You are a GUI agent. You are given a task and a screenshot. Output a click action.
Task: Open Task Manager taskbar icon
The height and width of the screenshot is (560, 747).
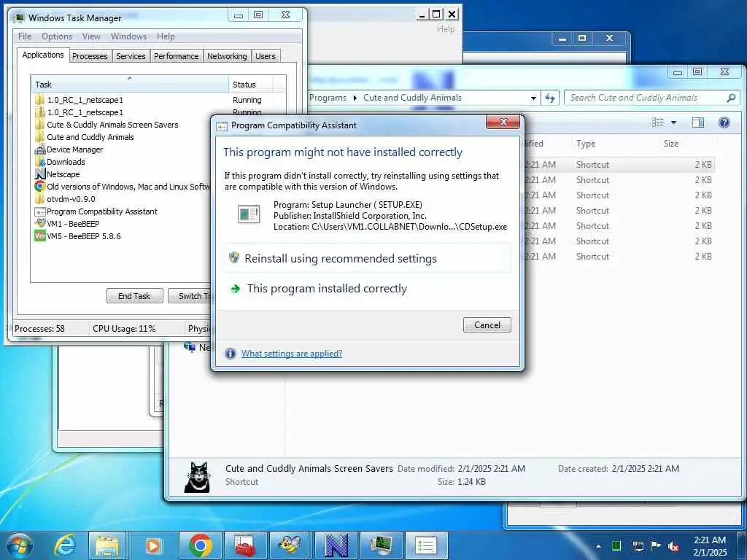[x=381, y=545]
